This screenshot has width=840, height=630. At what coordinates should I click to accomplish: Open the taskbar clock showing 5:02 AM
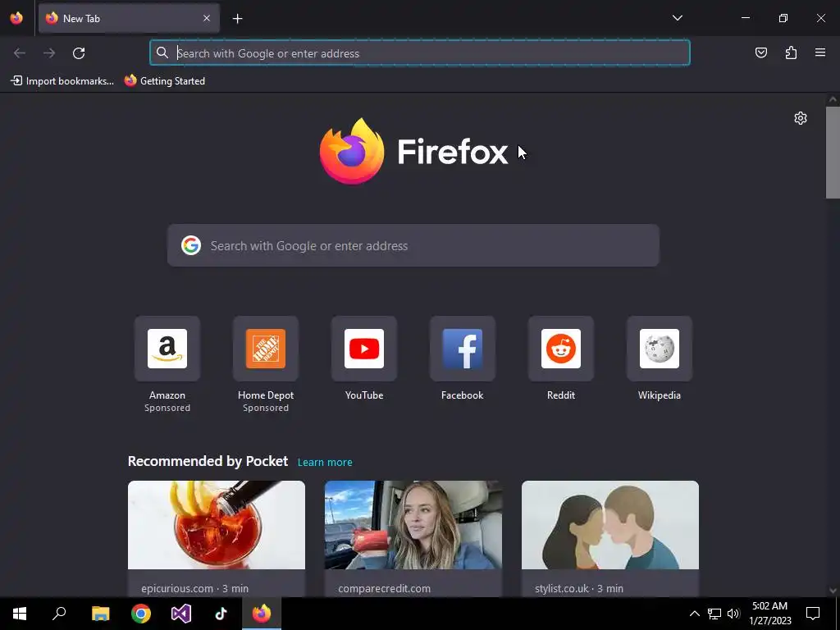pyautogui.click(x=769, y=614)
